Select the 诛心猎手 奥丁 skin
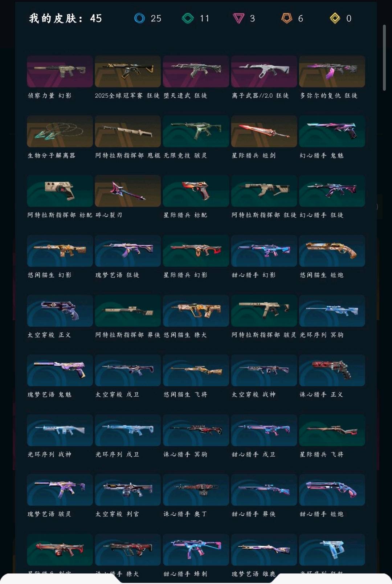392x584 pixels. (196, 490)
